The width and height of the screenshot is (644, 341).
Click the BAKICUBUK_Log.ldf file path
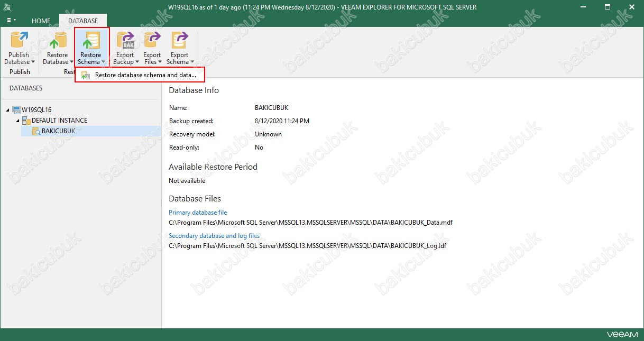tap(308, 246)
